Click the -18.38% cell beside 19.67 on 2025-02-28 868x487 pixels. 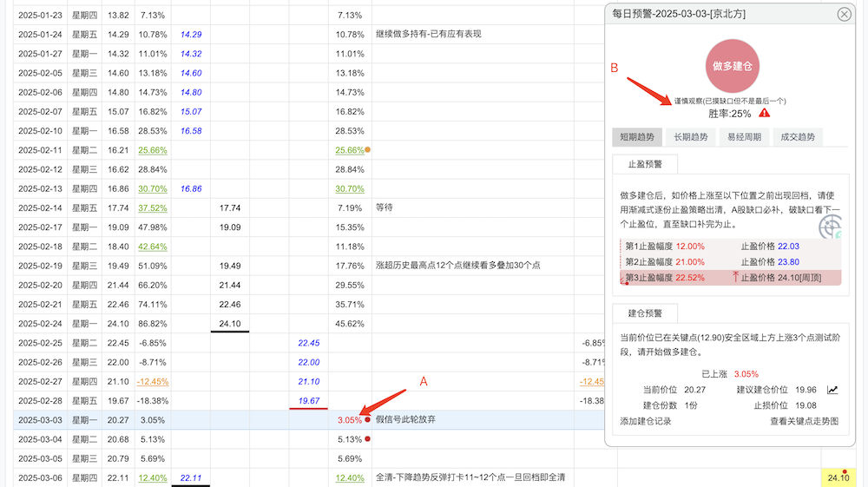(x=153, y=401)
